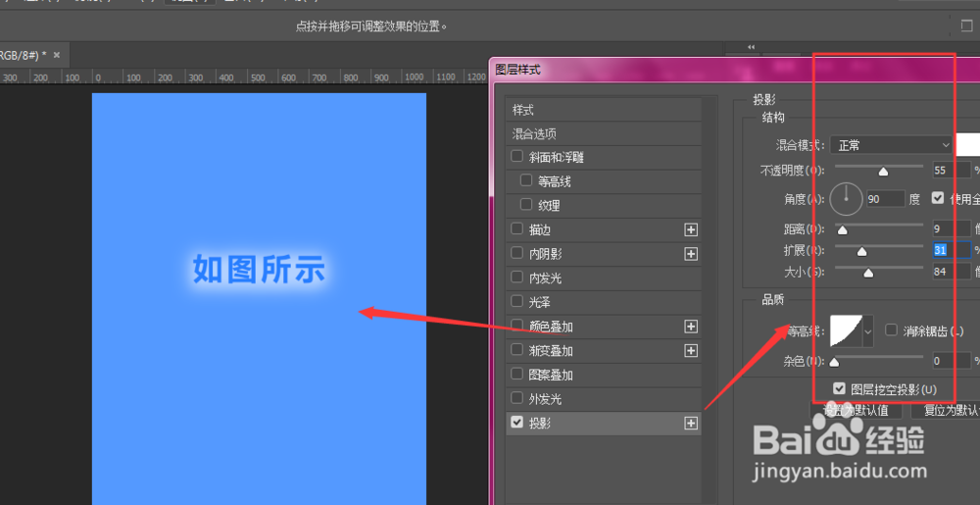980x505 pixels.
Task: Click the 扩展 slider handle
Action: 861,252
